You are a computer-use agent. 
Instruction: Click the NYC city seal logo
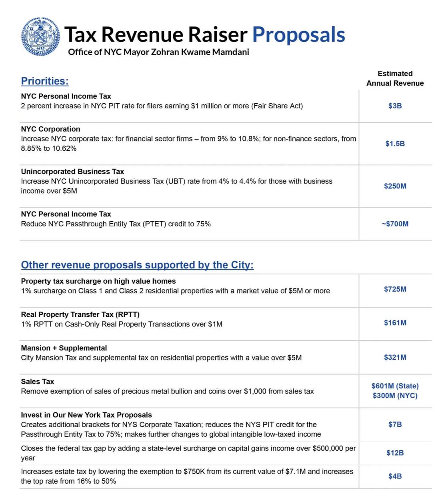click(x=41, y=36)
